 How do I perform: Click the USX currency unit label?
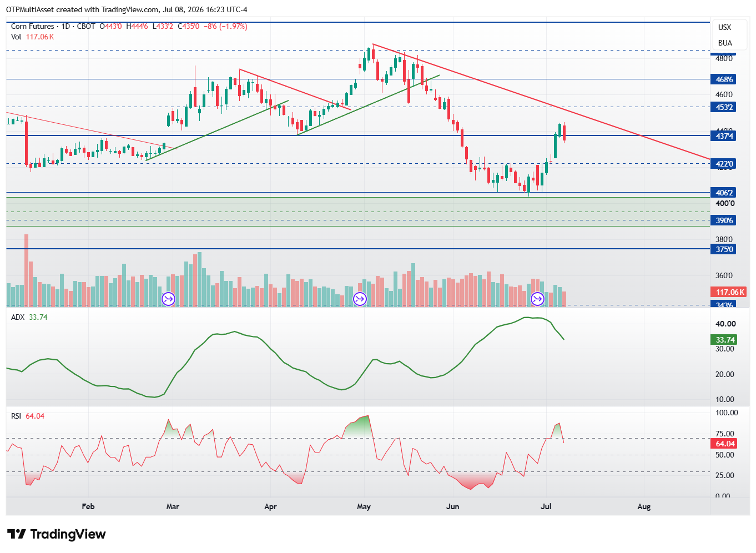pyautogui.click(x=724, y=27)
